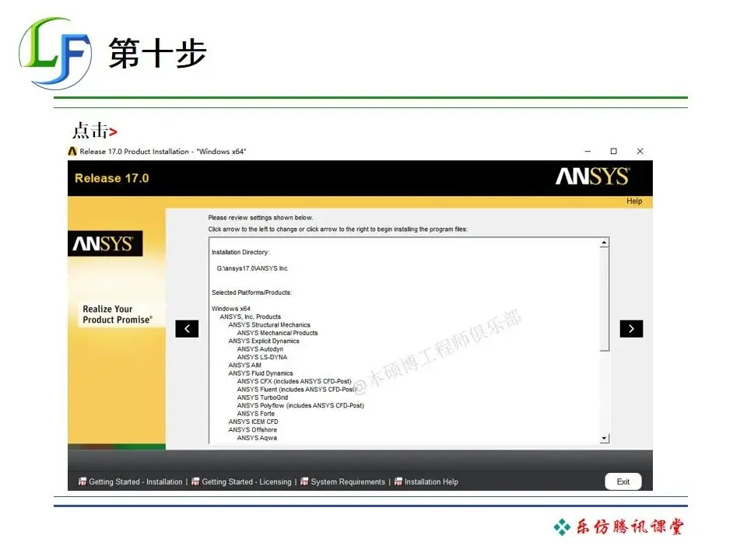Click the left arrow to change settings
This screenshot has width=747, height=560.
coord(187,328)
